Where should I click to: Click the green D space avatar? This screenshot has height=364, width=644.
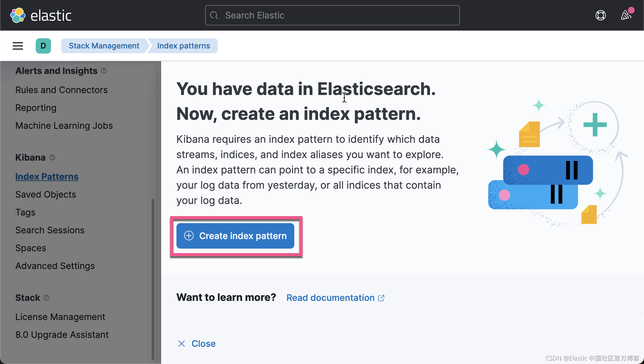[43, 46]
